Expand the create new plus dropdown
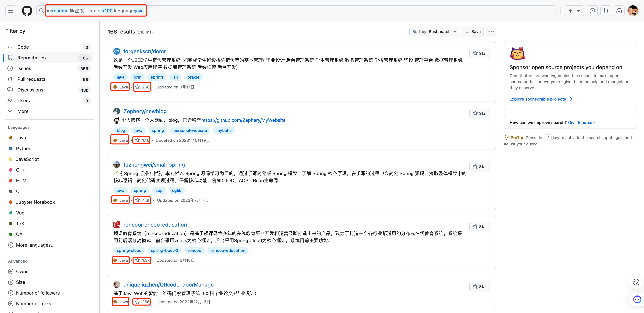This screenshot has height=313, width=644. [574, 11]
